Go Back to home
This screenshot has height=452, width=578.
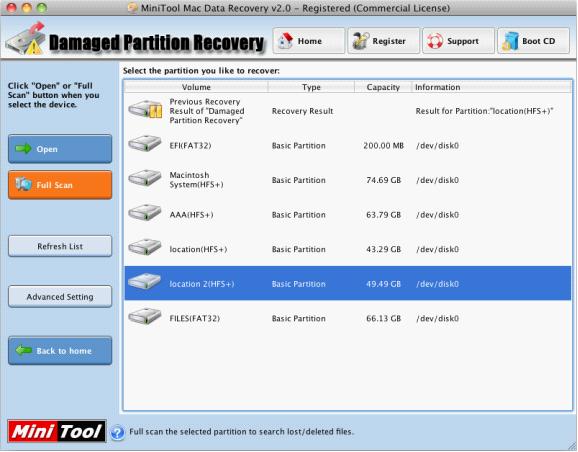[60, 351]
